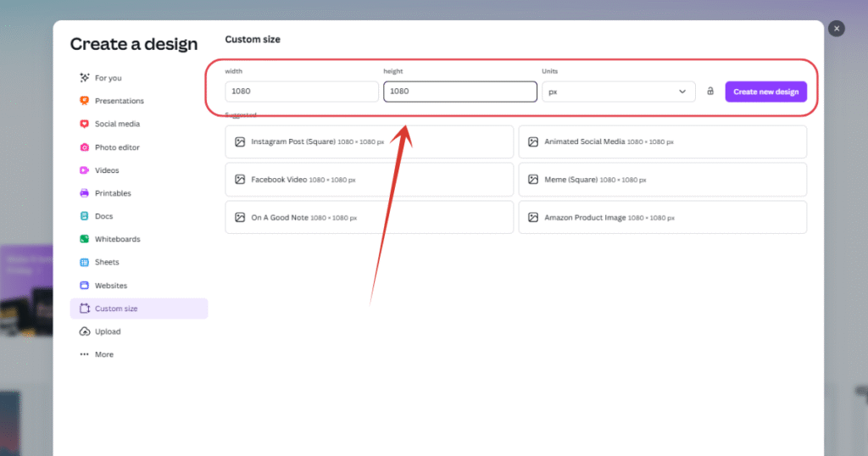The width and height of the screenshot is (868, 456).
Task: Click the Printables icon
Action: coord(84,193)
